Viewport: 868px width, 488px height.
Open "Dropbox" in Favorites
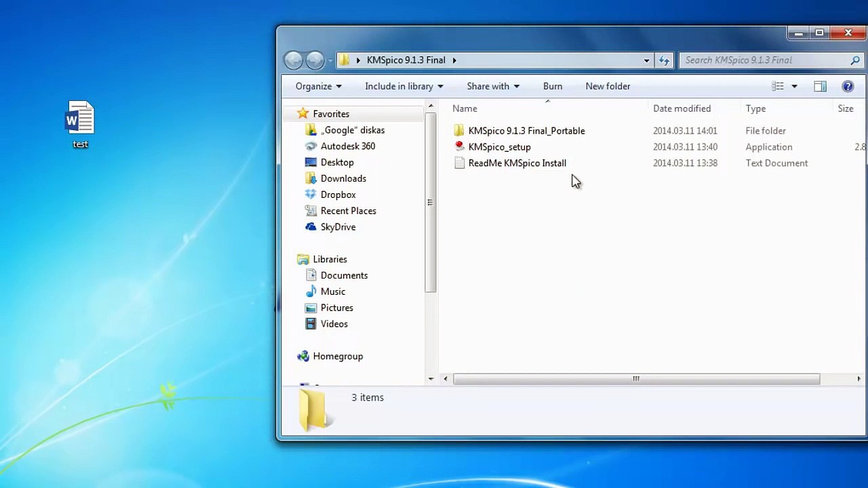[338, 195]
